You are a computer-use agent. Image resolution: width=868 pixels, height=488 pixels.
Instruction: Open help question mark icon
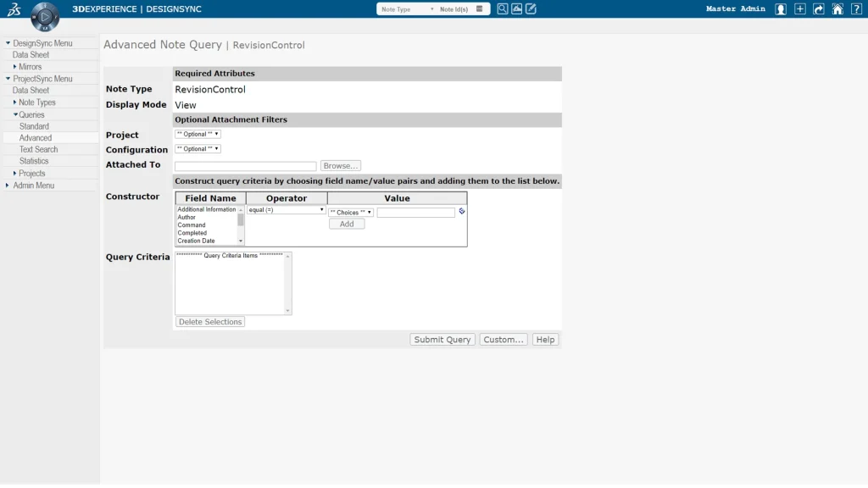(856, 9)
